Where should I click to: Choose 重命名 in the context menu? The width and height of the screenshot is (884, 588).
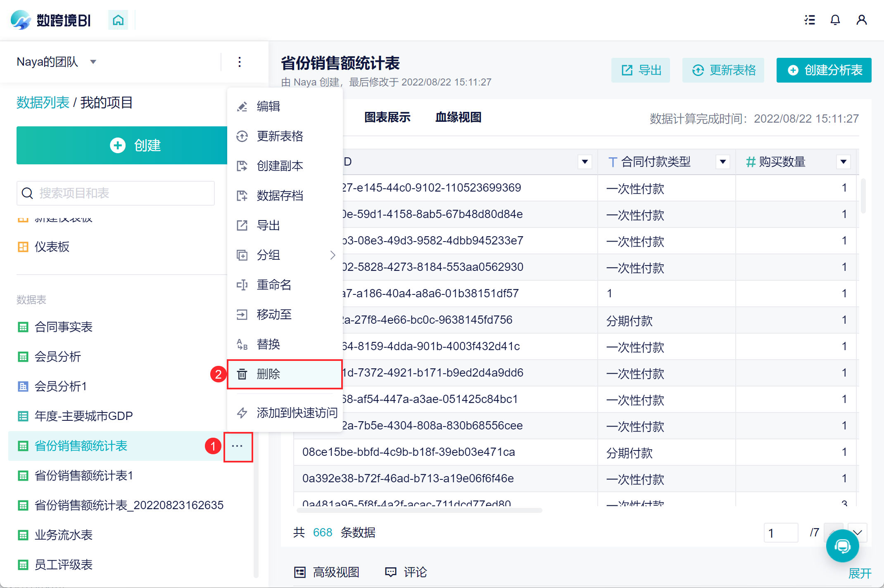[x=274, y=285]
